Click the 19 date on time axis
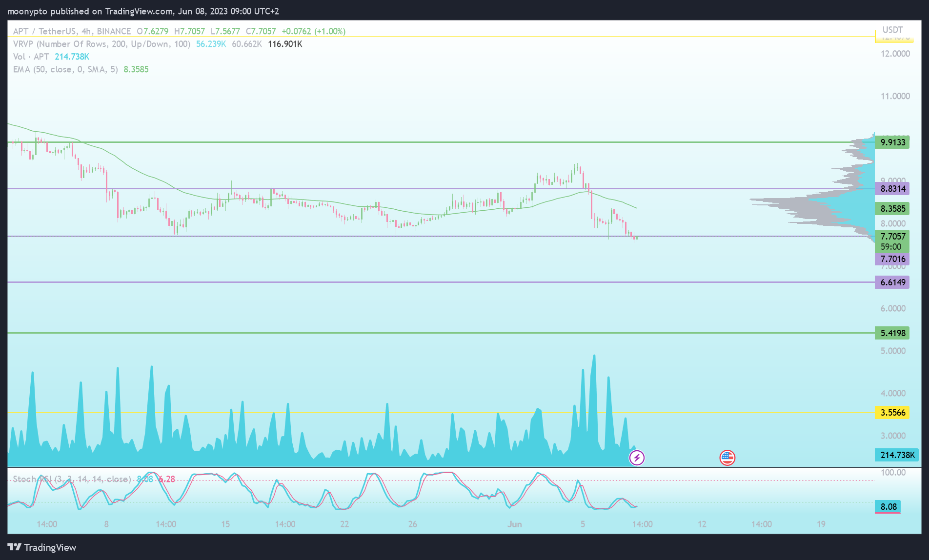Image resolution: width=929 pixels, height=560 pixels. (x=821, y=524)
